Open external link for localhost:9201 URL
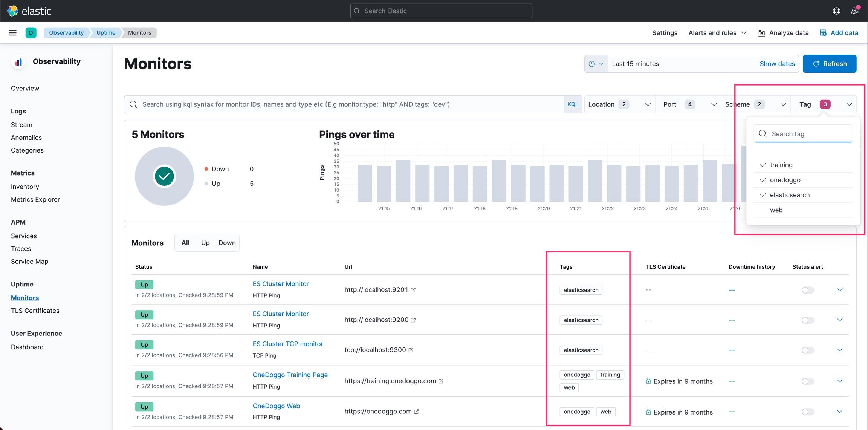Image resolution: width=868 pixels, height=430 pixels. [x=413, y=290]
